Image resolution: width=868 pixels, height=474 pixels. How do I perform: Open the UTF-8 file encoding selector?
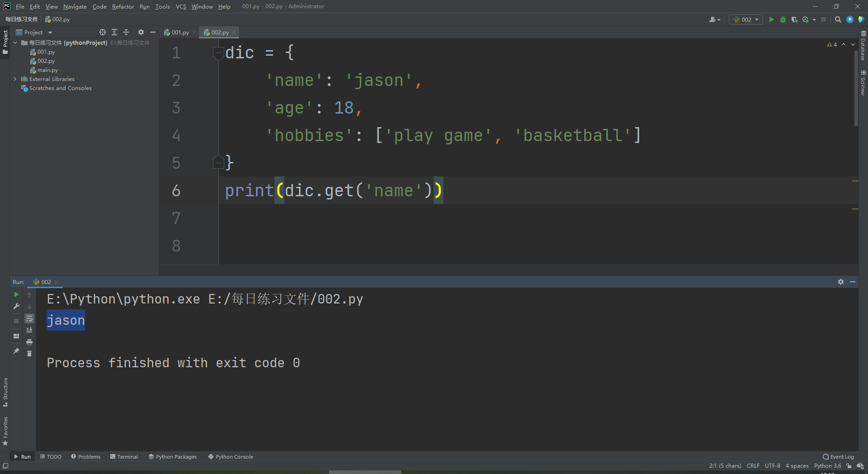773,466
